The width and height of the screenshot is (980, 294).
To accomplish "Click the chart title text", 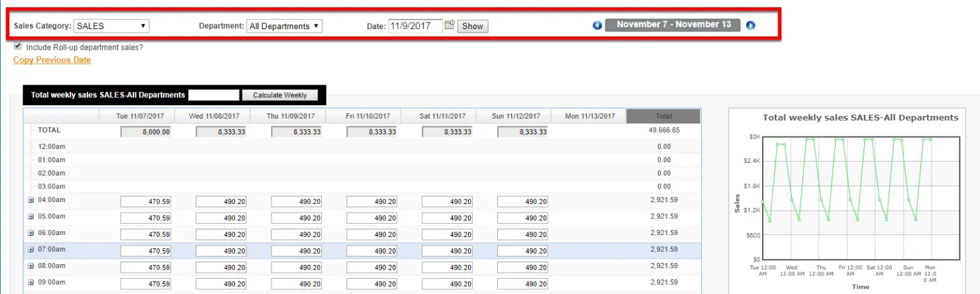I will tap(860, 117).
